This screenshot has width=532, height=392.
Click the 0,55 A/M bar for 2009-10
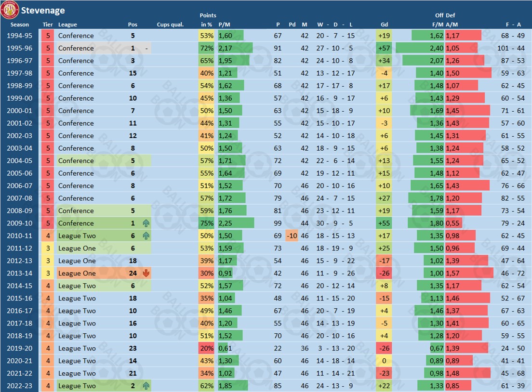pyautogui.click(x=453, y=223)
